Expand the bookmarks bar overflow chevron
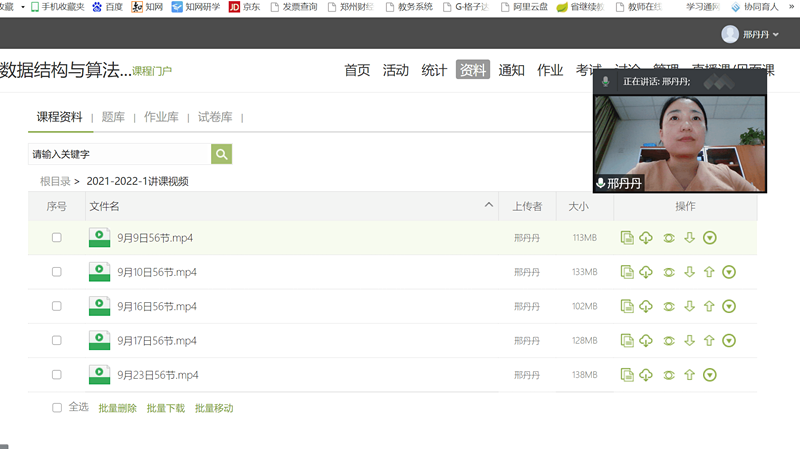This screenshot has width=800, height=449. (x=791, y=7)
